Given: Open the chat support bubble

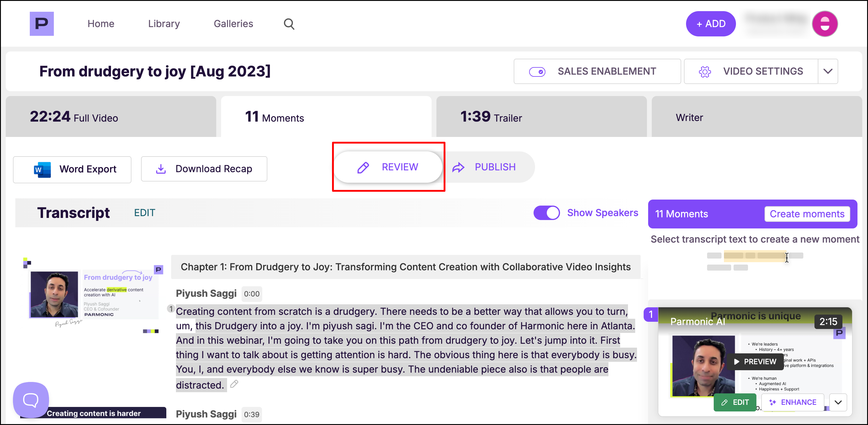Looking at the screenshot, I should [31, 400].
